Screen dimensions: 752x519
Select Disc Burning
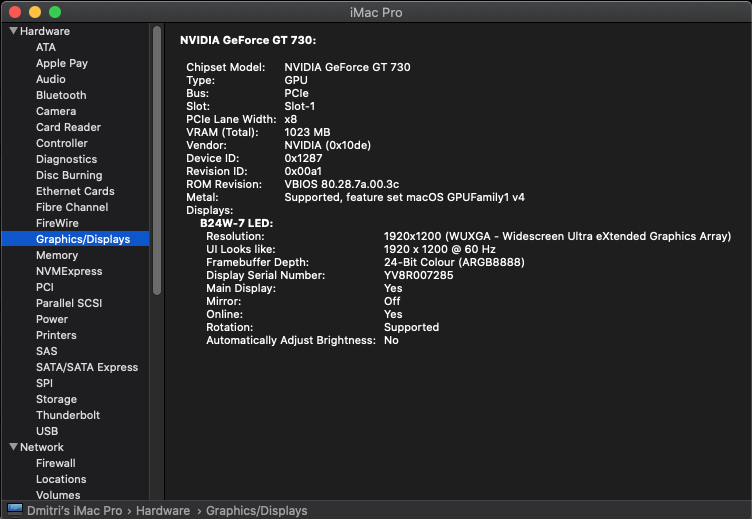[x=69, y=175]
